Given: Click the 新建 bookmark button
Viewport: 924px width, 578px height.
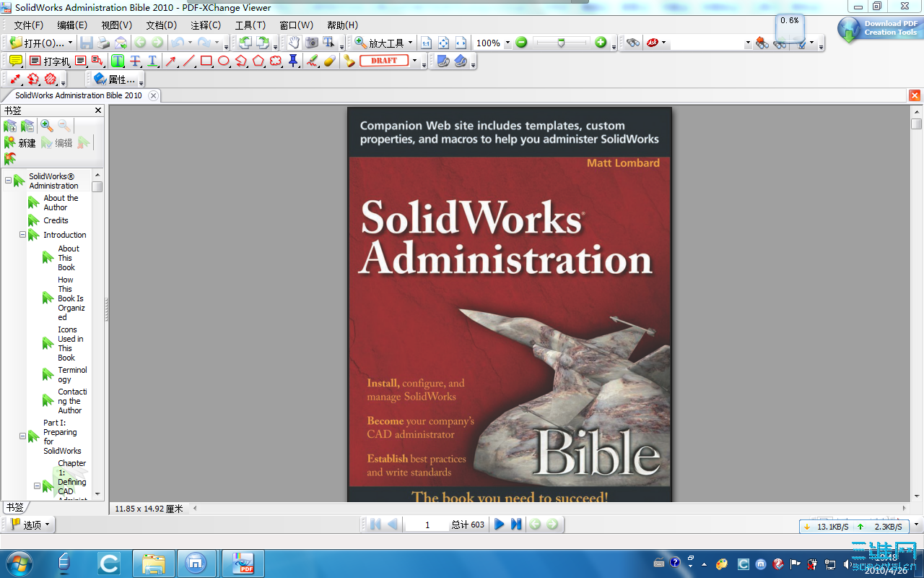Looking at the screenshot, I should [x=25, y=142].
